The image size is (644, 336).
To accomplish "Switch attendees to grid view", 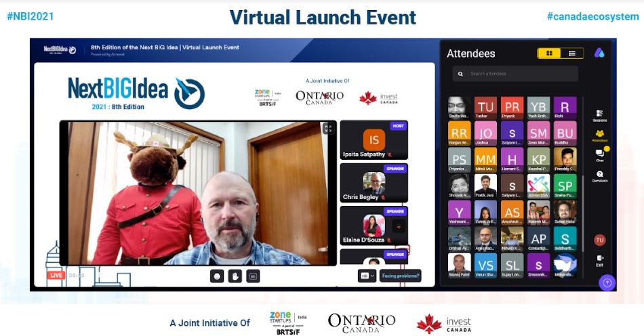I will click(549, 54).
